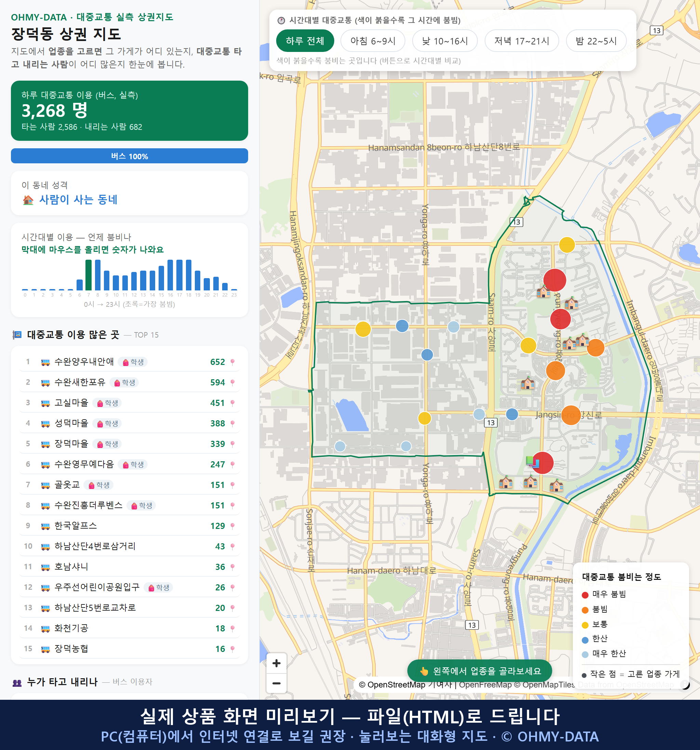Click the bus icon in the 화천기공 row
The width and height of the screenshot is (700, 750).
coord(45,628)
